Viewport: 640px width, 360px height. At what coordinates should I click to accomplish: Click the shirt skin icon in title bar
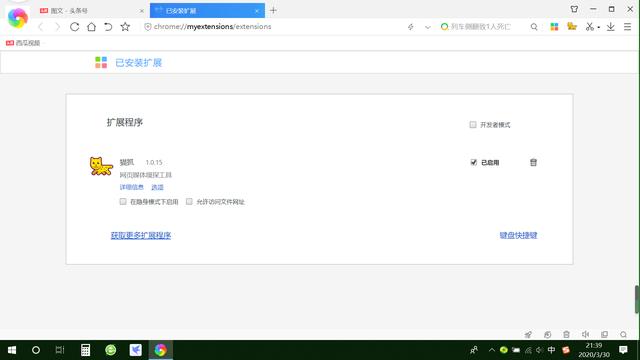click(574, 9)
